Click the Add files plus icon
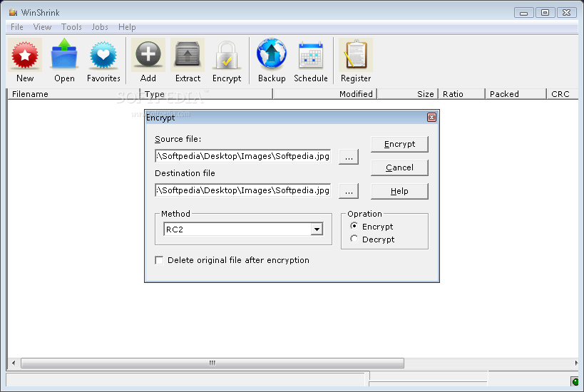This screenshot has height=392, width=584. click(x=148, y=55)
